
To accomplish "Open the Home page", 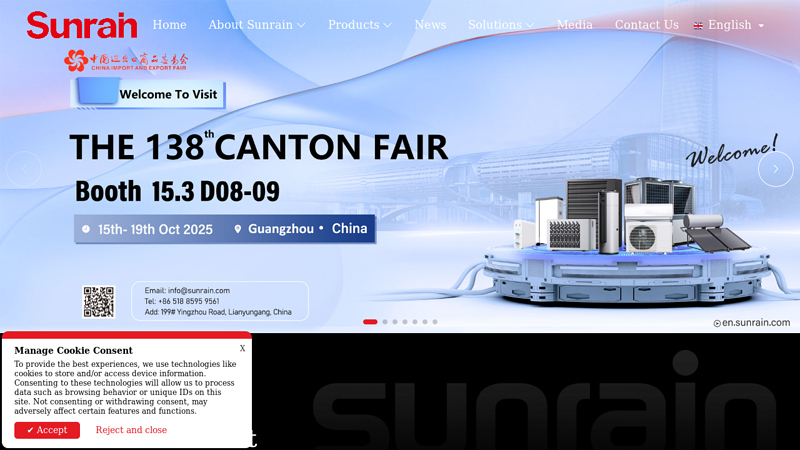I will click(x=169, y=25).
